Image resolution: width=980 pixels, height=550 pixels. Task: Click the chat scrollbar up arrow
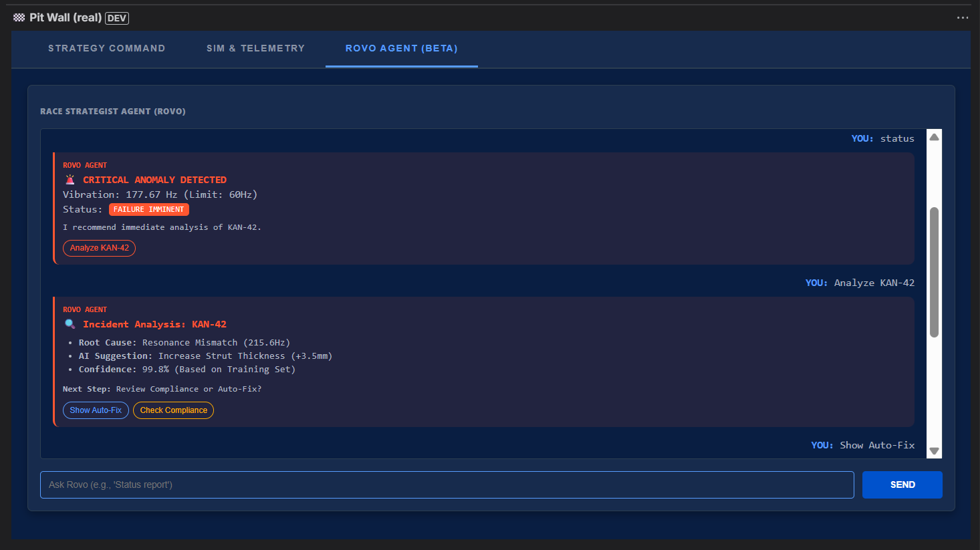point(935,137)
